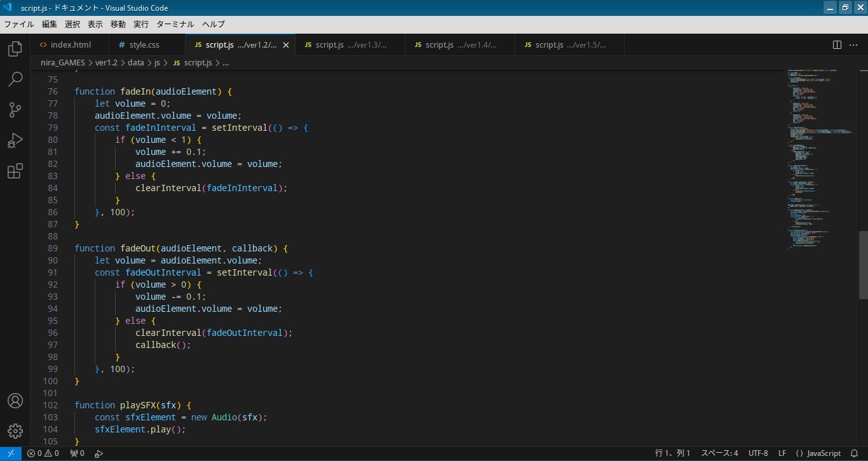This screenshot has width=868, height=461.
Task: Close the active script.js ver1.2 tab
Action: click(x=286, y=45)
